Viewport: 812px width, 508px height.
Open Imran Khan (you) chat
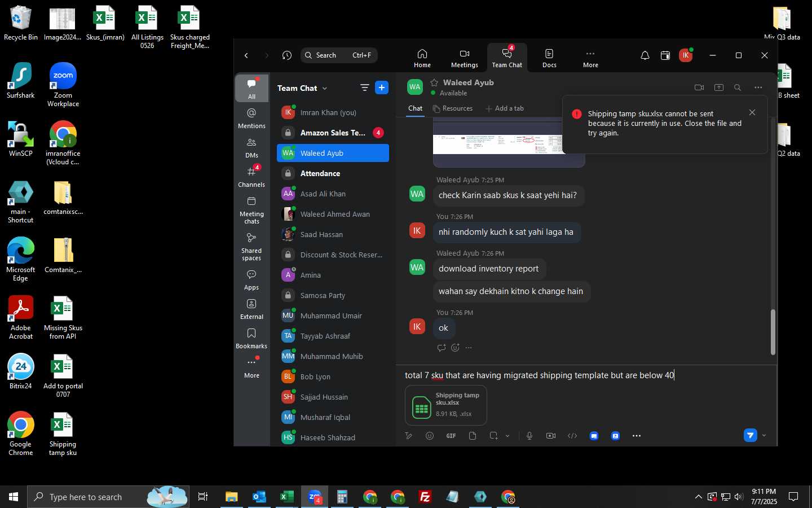(333, 112)
